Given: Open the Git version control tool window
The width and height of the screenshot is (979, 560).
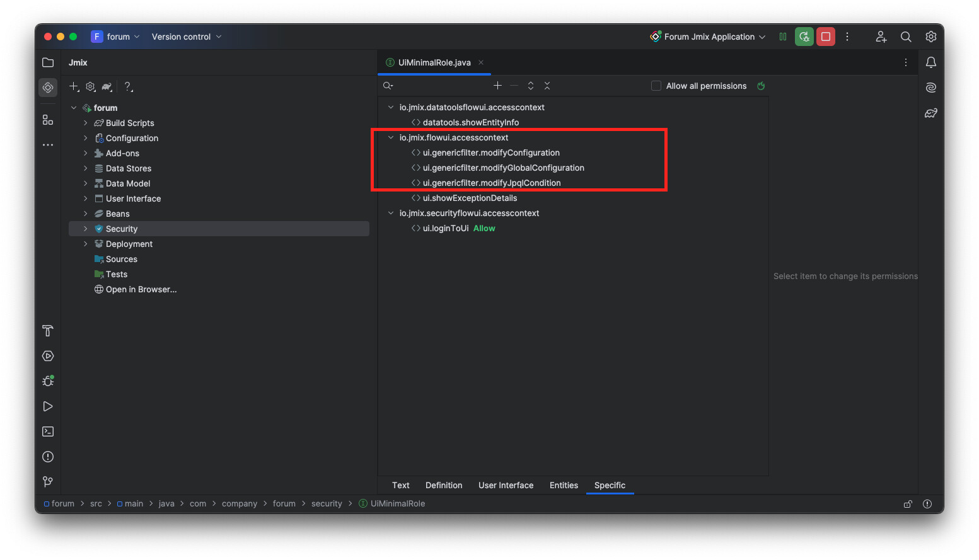Looking at the screenshot, I should (48, 482).
